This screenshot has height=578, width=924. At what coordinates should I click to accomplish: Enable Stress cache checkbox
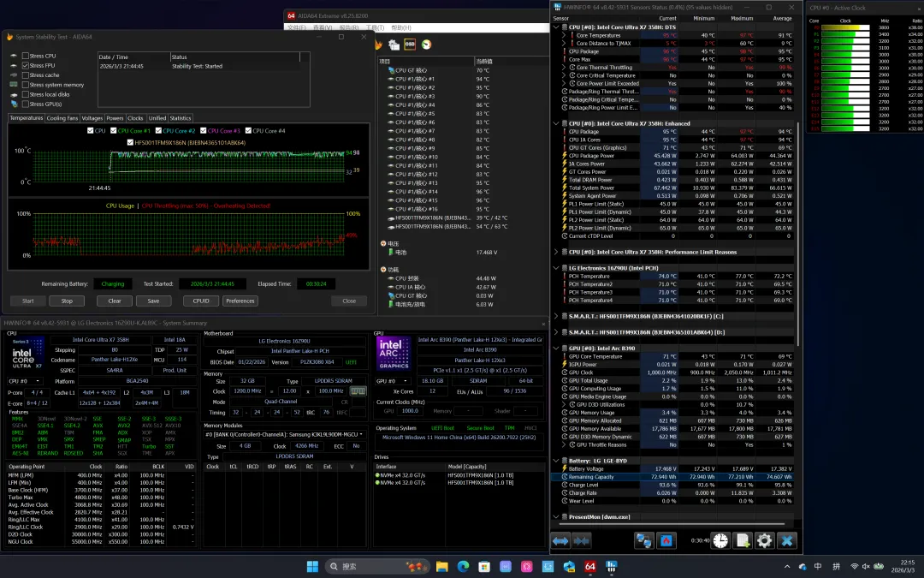[26, 74]
